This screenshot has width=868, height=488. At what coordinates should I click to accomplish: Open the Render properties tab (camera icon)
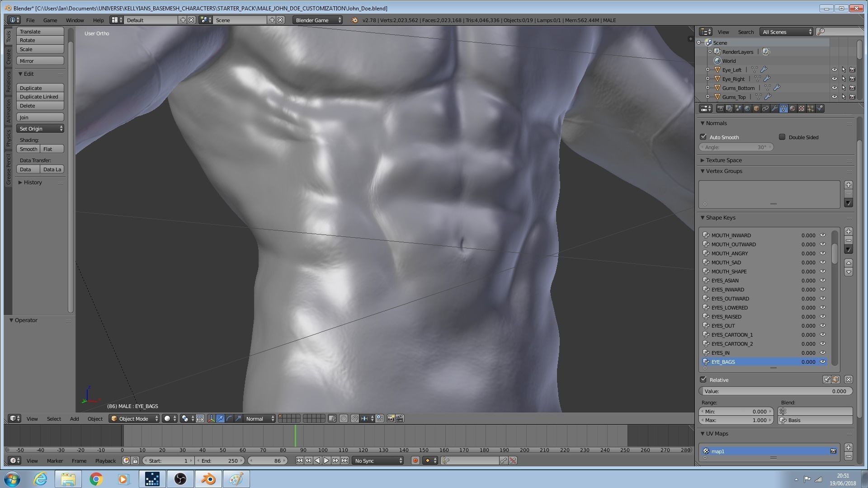coord(720,108)
